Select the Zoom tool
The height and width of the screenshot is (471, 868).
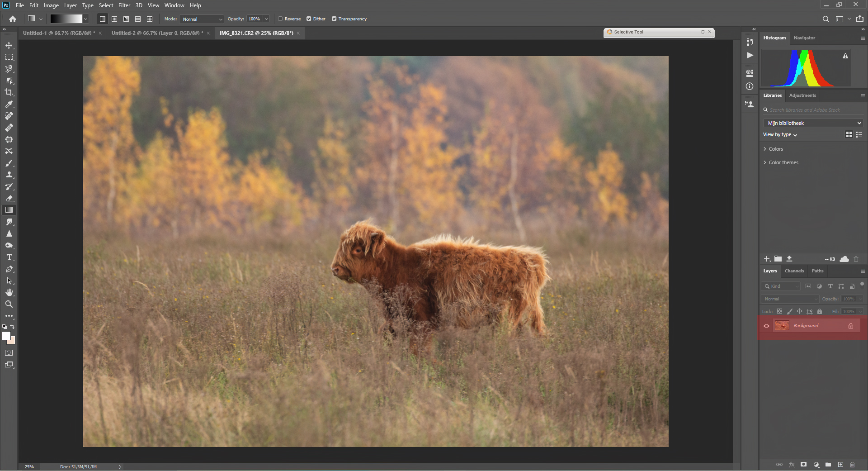pos(9,304)
